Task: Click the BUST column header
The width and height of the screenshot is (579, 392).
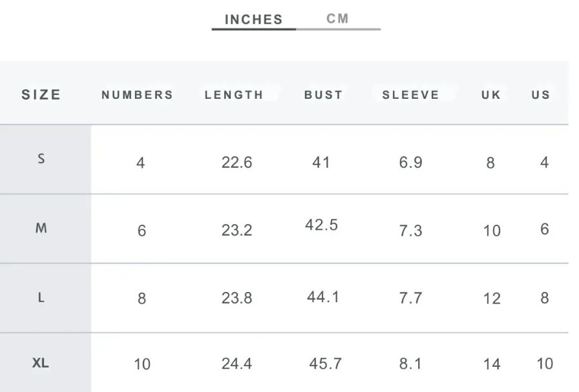Action: pos(324,95)
